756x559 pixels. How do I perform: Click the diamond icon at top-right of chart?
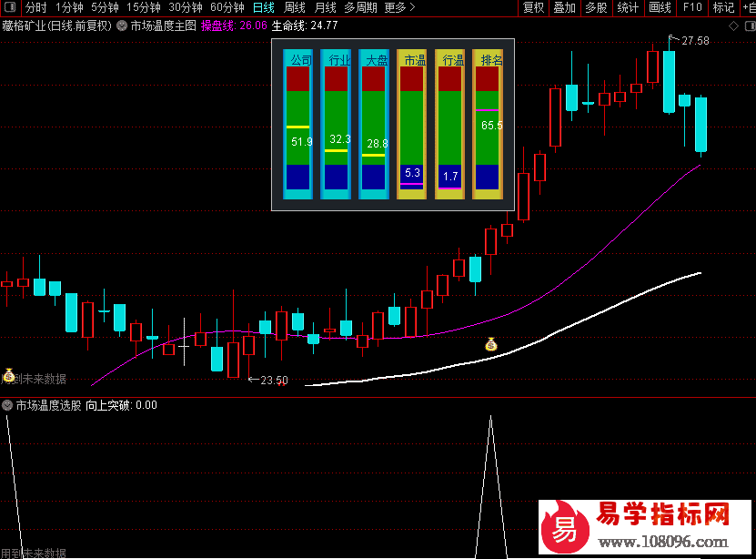pyautogui.click(x=733, y=25)
